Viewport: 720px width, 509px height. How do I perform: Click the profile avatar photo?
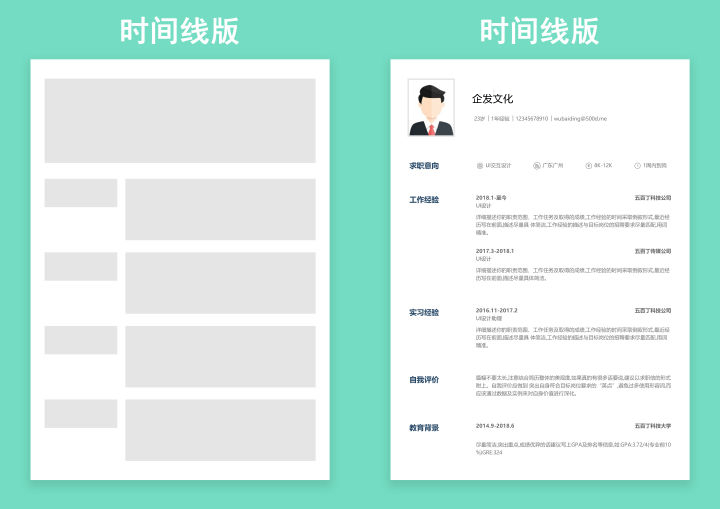tap(431, 108)
